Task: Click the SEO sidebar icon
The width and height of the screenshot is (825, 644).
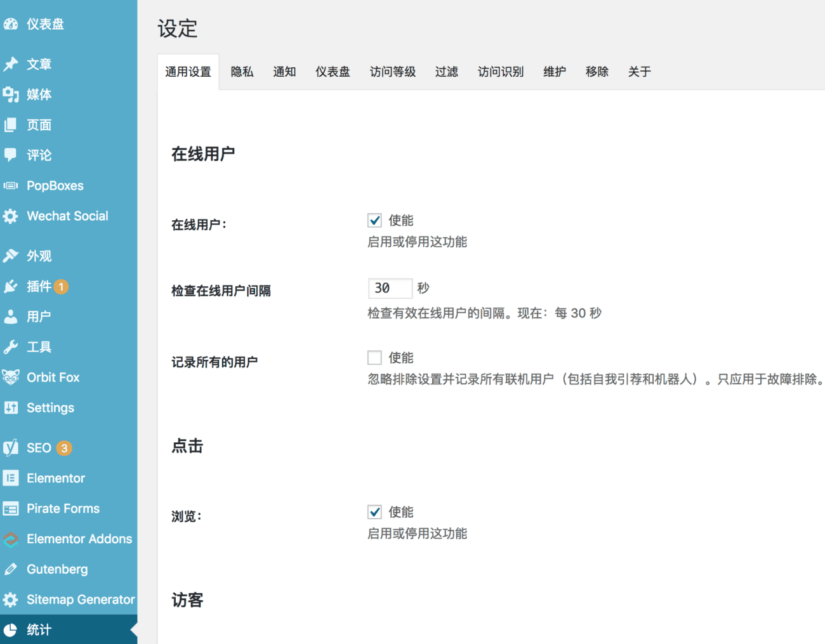Action: tap(11, 447)
